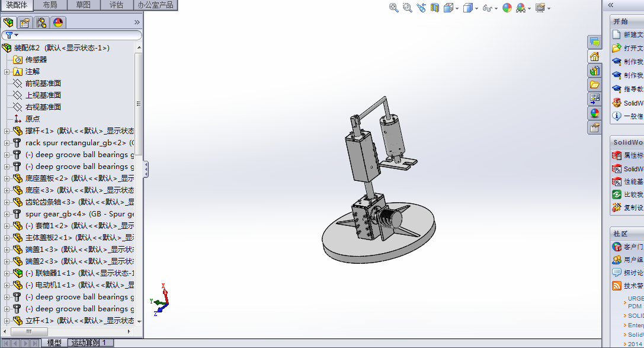The width and height of the screenshot is (644, 348).
Task: Click 技术警告 RSS feed icon
Action: pyautogui.click(x=617, y=286)
